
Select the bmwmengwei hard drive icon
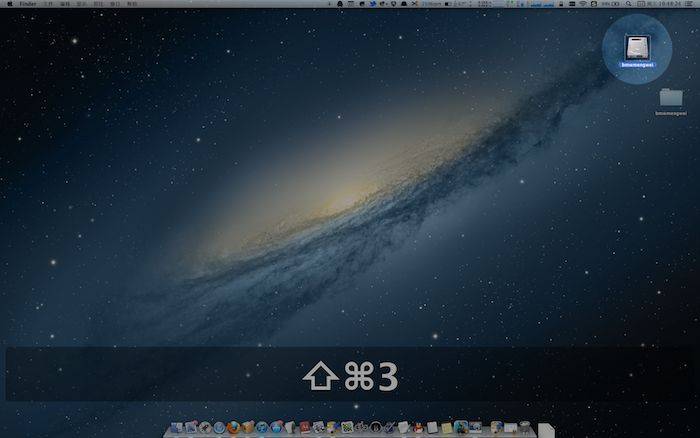click(637, 47)
